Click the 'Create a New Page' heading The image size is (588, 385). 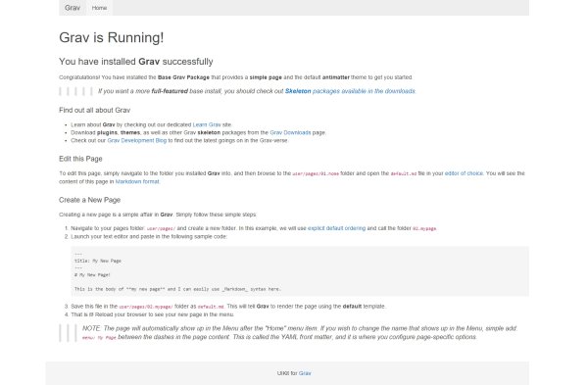click(89, 200)
